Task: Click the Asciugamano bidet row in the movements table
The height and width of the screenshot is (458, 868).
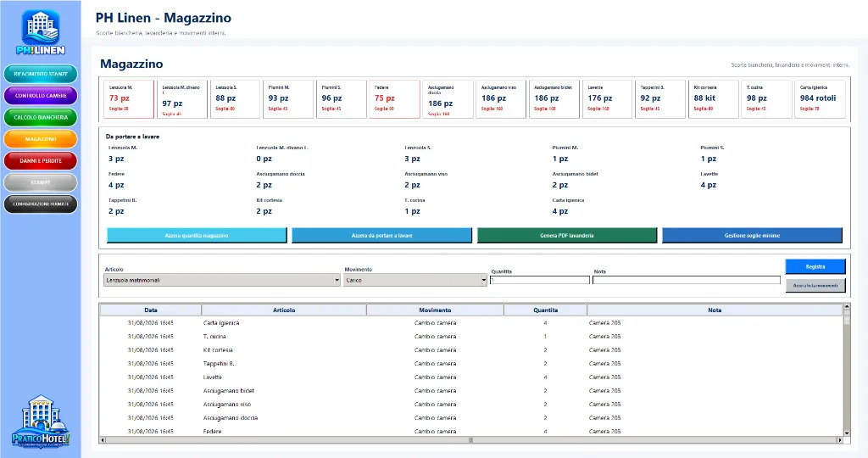Action: [x=471, y=391]
